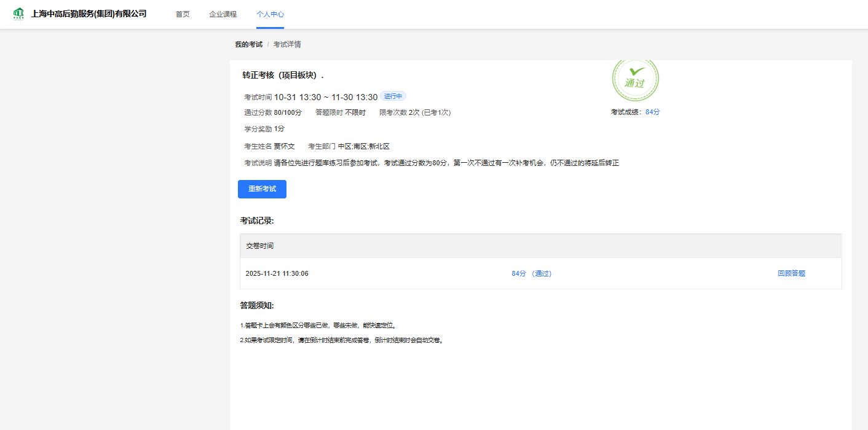This screenshot has height=430, width=868.
Task: Switch to the 企业课程 tab
Action: coord(223,14)
